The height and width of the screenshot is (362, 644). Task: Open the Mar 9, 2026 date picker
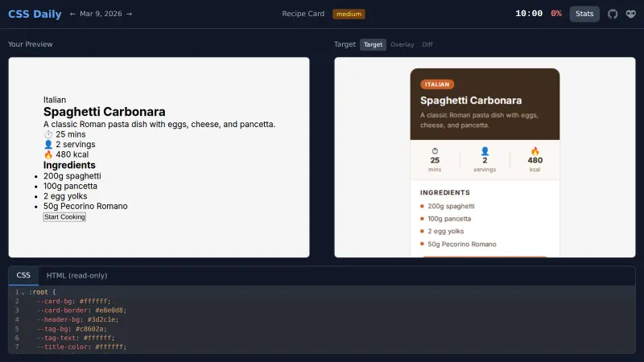(101, 14)
